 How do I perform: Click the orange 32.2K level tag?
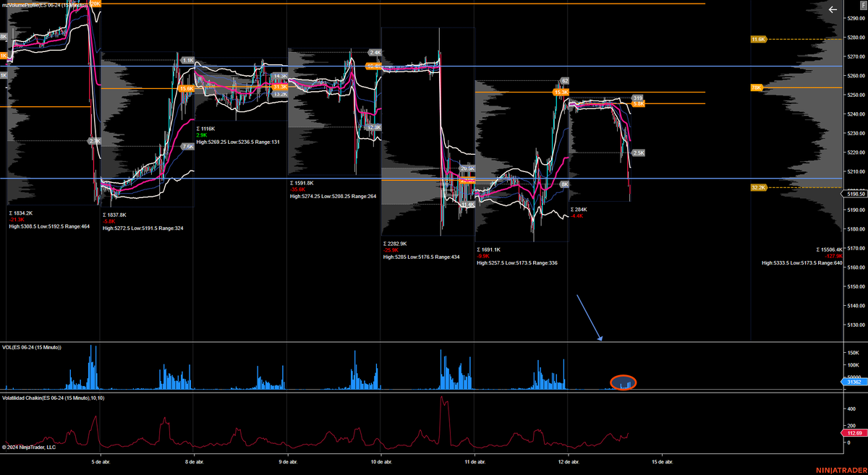click(x=758, y=187)
